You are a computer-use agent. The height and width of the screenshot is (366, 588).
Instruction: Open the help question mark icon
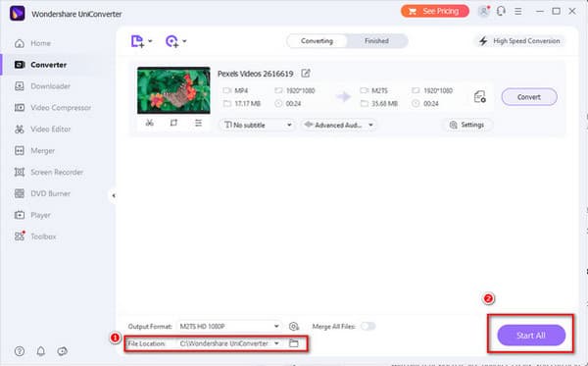pos(20,351)
